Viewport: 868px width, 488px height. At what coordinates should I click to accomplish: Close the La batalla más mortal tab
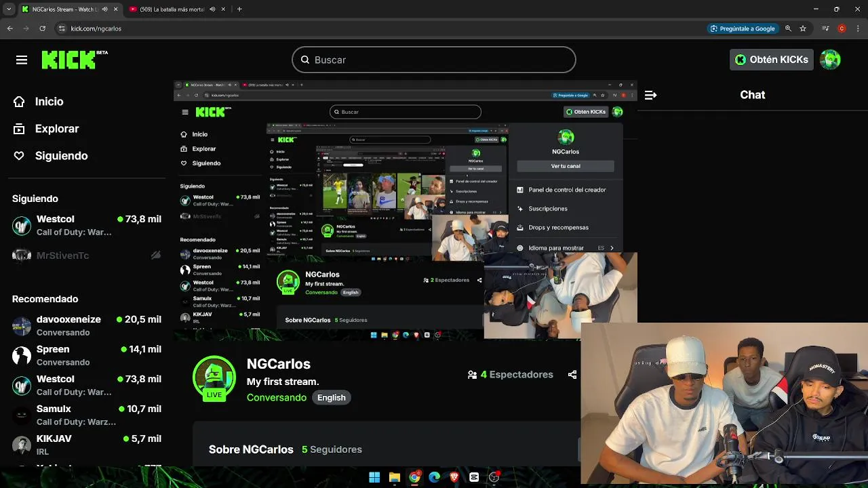coord(223,9)
